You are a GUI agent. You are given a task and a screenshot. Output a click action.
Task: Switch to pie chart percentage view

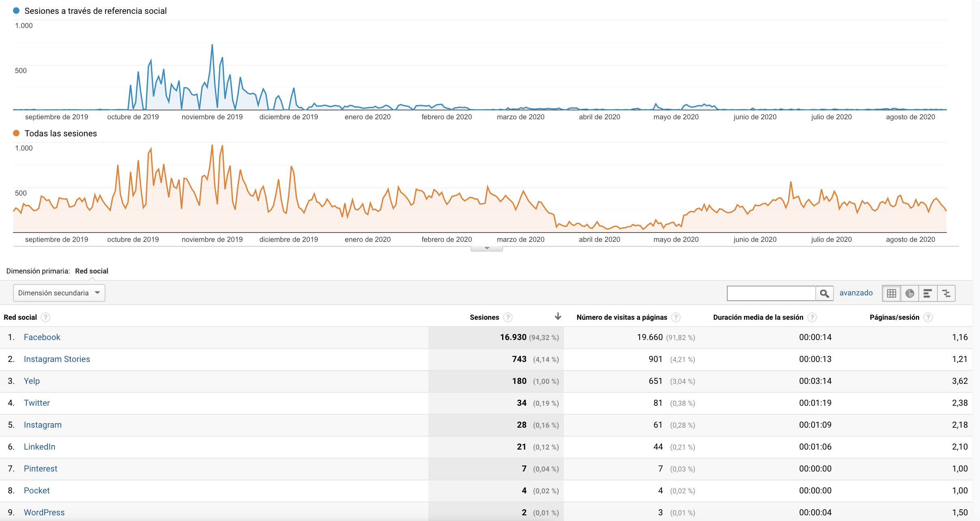[x=910, y=293]
